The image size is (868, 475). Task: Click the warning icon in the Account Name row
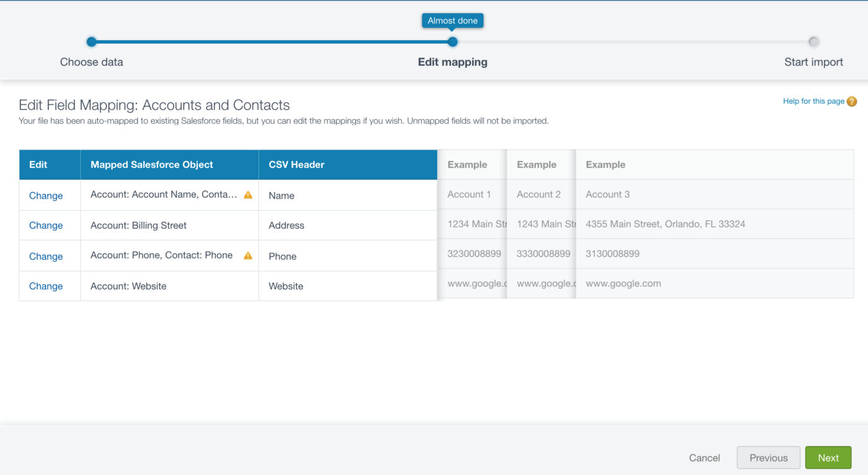click(x=248, y=195)
